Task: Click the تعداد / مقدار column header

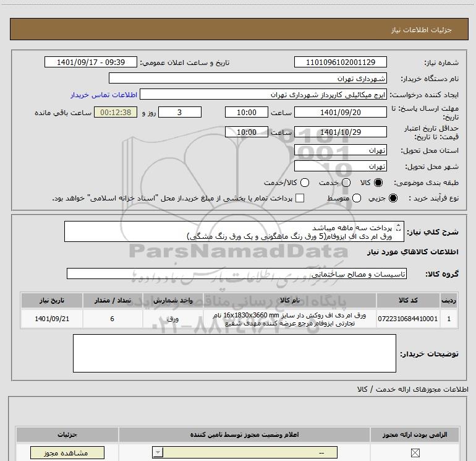Action: pyautogui.click(x=113, y=300)
